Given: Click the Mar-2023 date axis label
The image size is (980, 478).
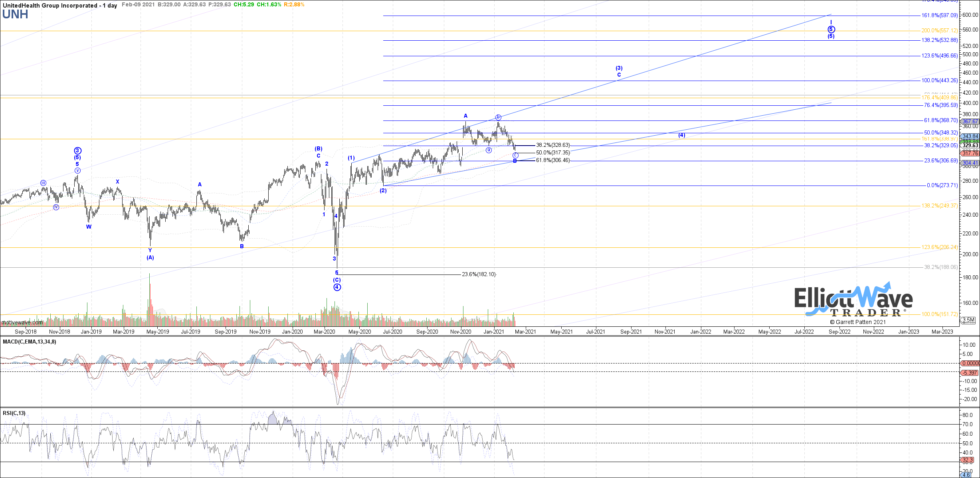Looking at the screenshot, I should (942, 332).
